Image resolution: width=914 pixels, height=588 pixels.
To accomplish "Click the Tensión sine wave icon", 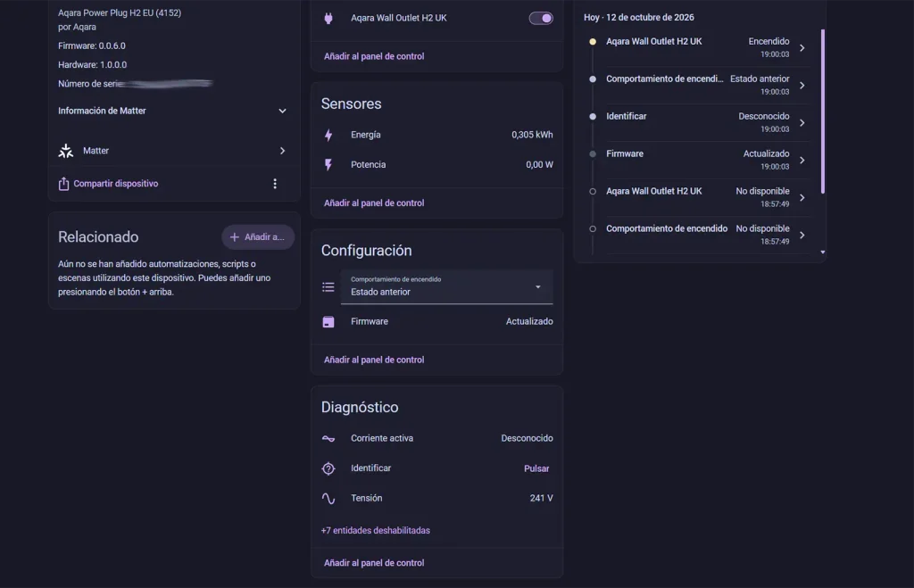I will (x=328, y=498).
